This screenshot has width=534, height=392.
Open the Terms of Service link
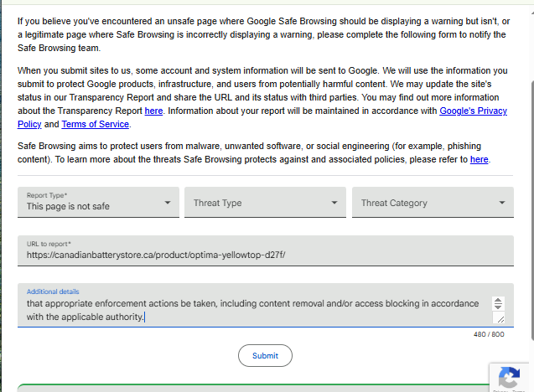point(96,124)
